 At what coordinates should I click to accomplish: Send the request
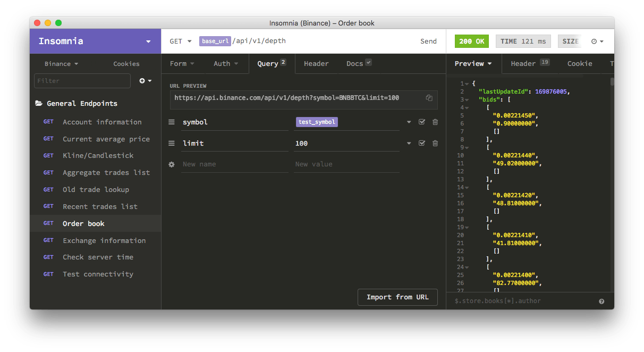coord(428,41)
